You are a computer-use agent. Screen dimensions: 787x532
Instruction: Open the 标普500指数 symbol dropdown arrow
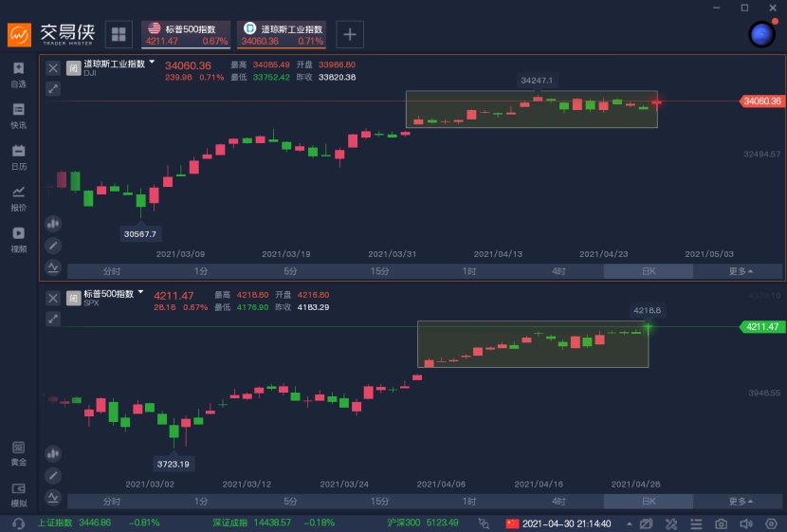click(x=140, y=291)
